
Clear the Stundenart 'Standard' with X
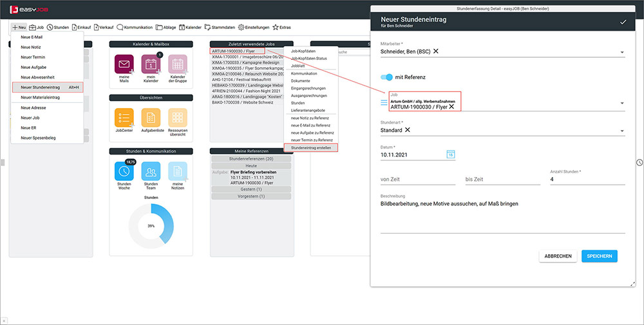[x=408, y=129]
